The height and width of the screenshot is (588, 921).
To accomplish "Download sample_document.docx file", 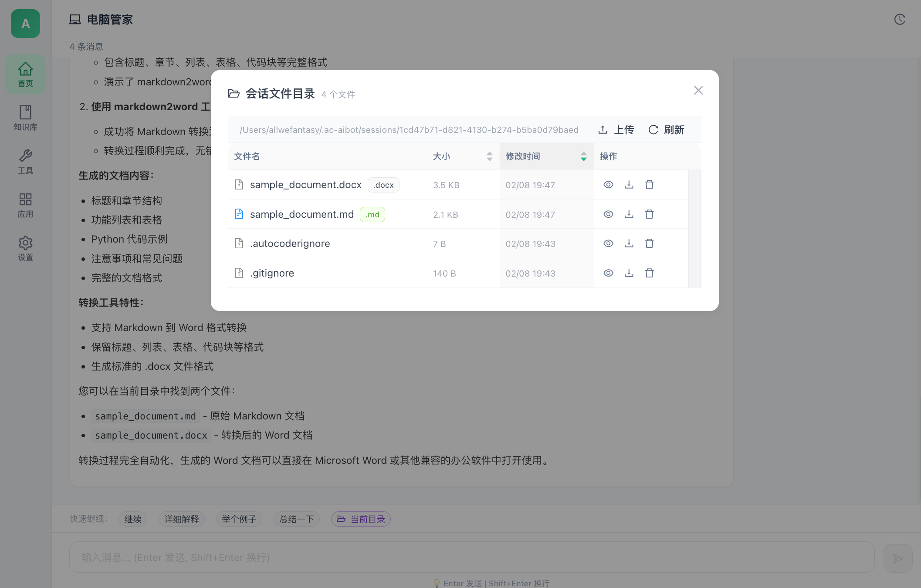I will tap(629, 184).
